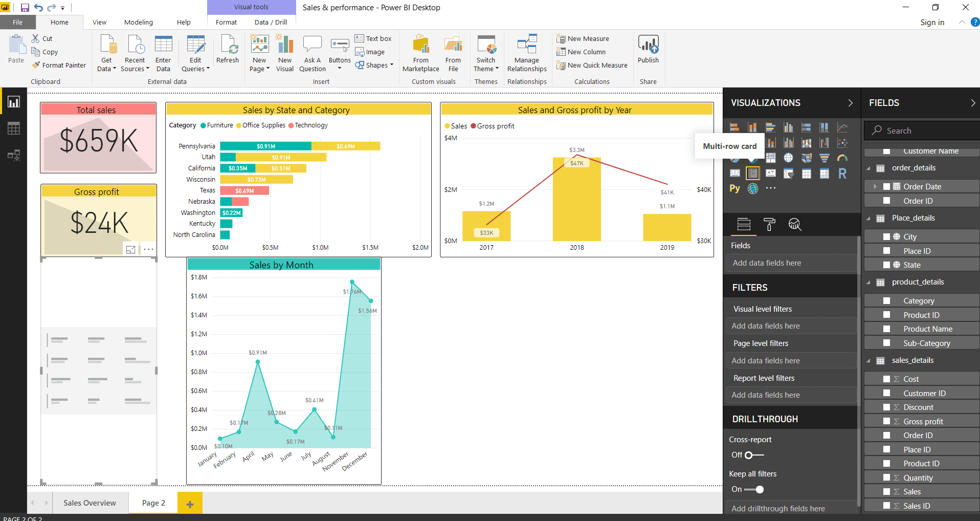Check the Gross profit field checkbox
This screenshot has width=980, height=521.
(x=887, y=421)
